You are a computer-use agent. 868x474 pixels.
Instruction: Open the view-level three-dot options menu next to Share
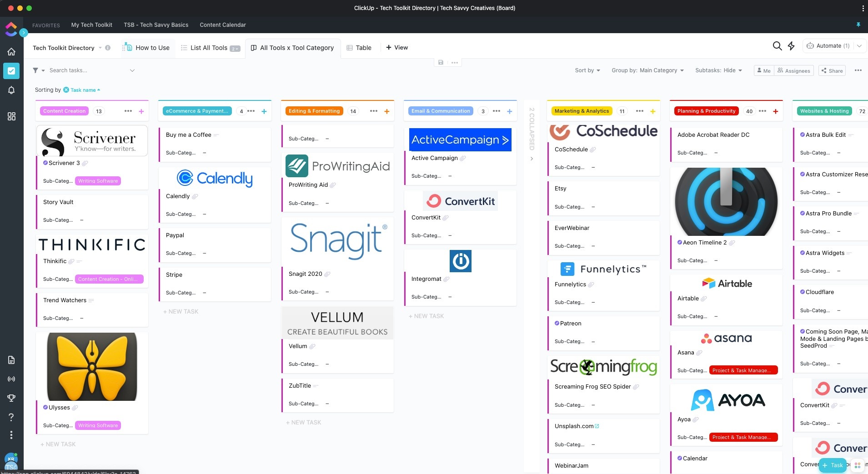coord(858,70)
